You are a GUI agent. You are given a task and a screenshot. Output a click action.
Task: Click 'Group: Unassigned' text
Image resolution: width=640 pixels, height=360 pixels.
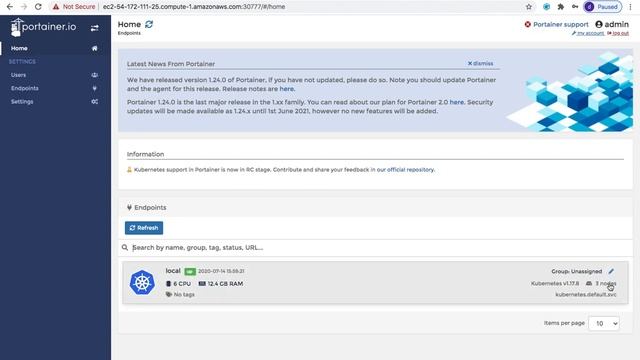click(x=577, y=271)
